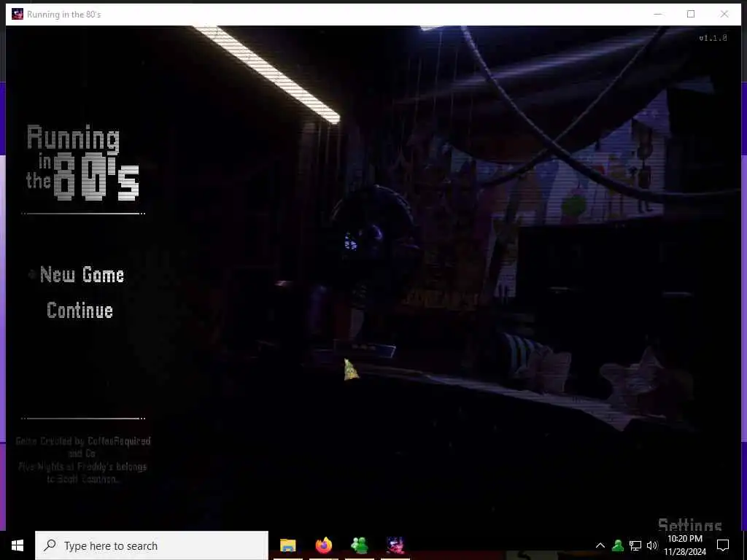Screen dimensions: 747x560
Task: Open the clock showing 10:20 PM
Action: pyautogui.click(x=685, y=545)
